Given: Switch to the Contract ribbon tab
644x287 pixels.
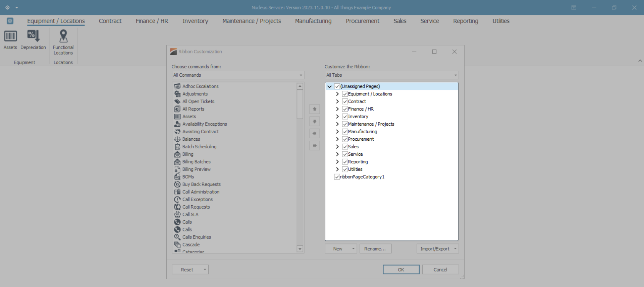Looking at the screenshot, I should 110,21.
